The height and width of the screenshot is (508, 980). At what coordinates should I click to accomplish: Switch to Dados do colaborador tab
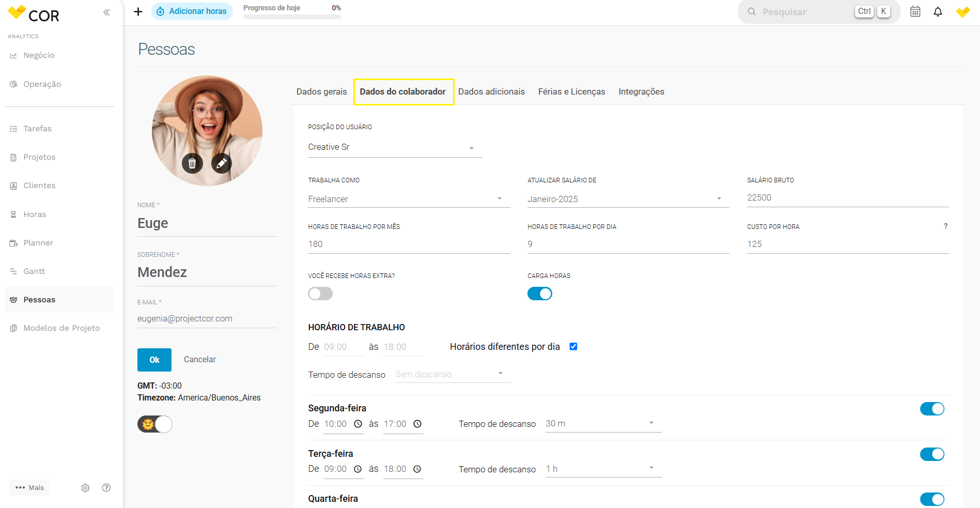pos(403,91)
